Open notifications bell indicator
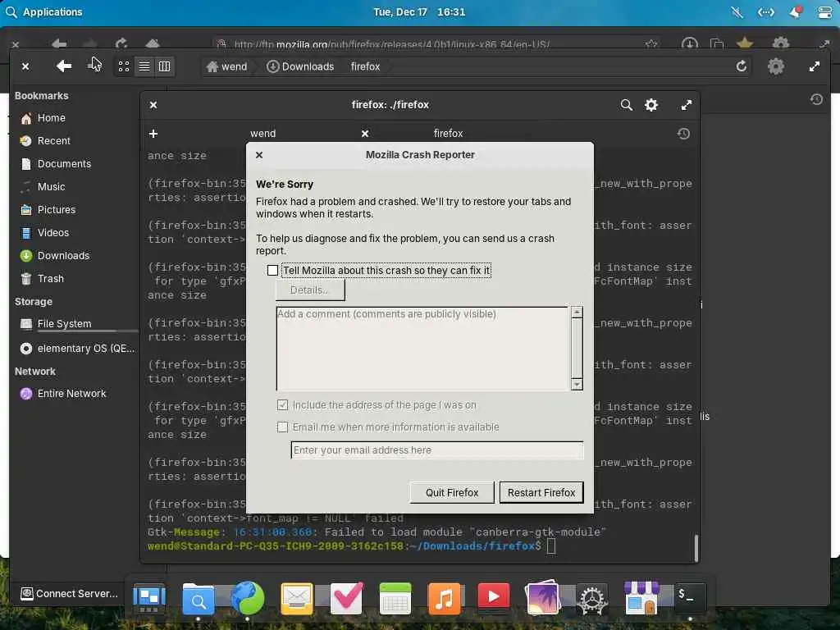The height and width of the screenshot is (630, 840). coord(795,11)
